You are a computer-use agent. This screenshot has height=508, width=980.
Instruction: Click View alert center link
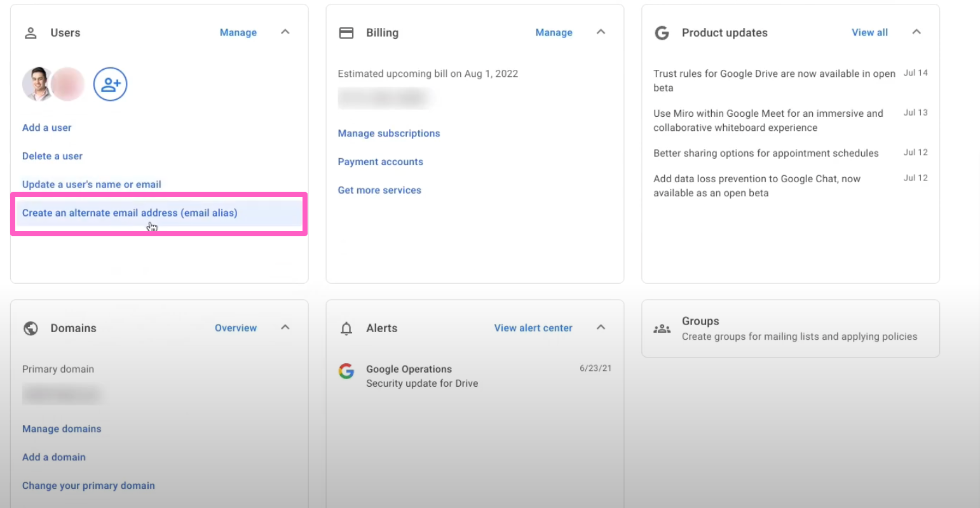click(x=533, y=328)
